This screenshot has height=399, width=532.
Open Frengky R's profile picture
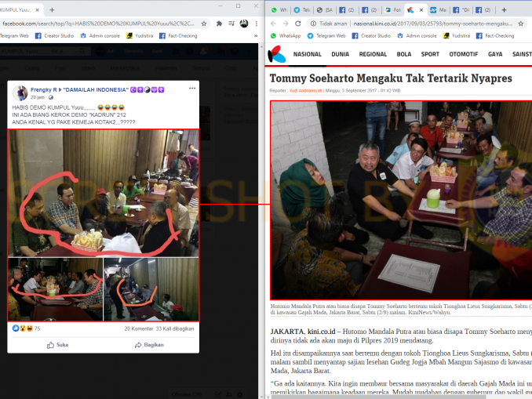pos(20,92)
